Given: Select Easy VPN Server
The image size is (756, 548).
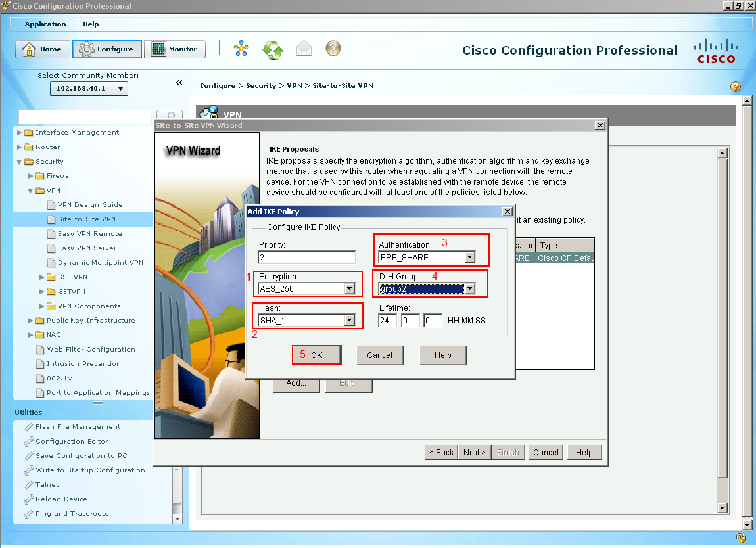Looking at the screenshot, I should click(87, 248).
